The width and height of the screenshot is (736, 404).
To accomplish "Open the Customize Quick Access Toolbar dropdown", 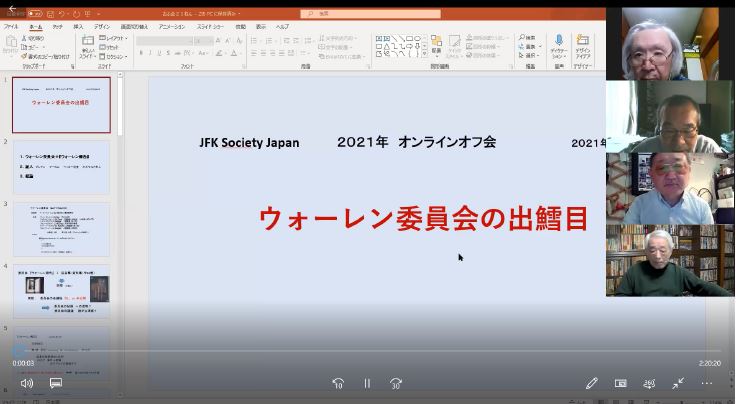I will pyautogui.click(x=99, y=14).
